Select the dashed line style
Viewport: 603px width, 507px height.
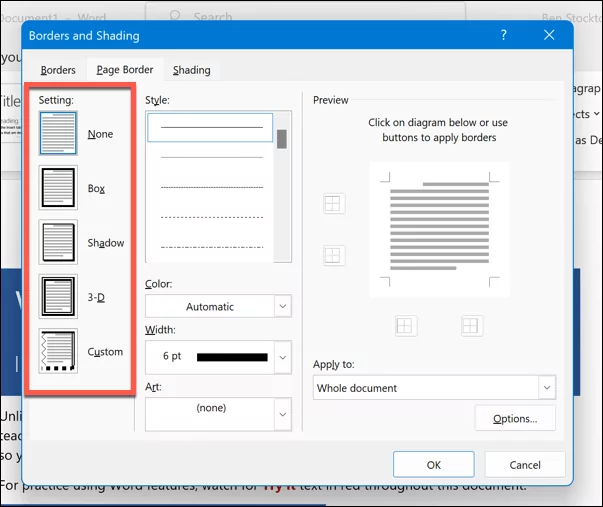212,217
